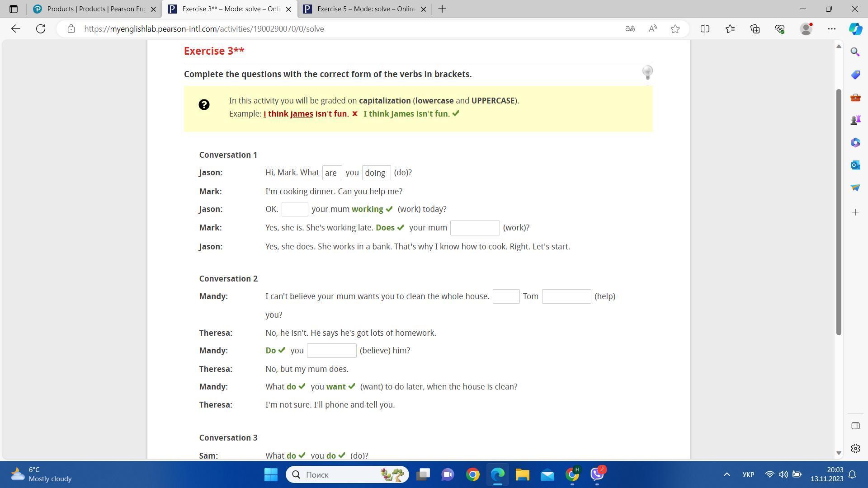Screen dimensions: 868x488
Task: Open browser Collections icon
Action: 755,29
